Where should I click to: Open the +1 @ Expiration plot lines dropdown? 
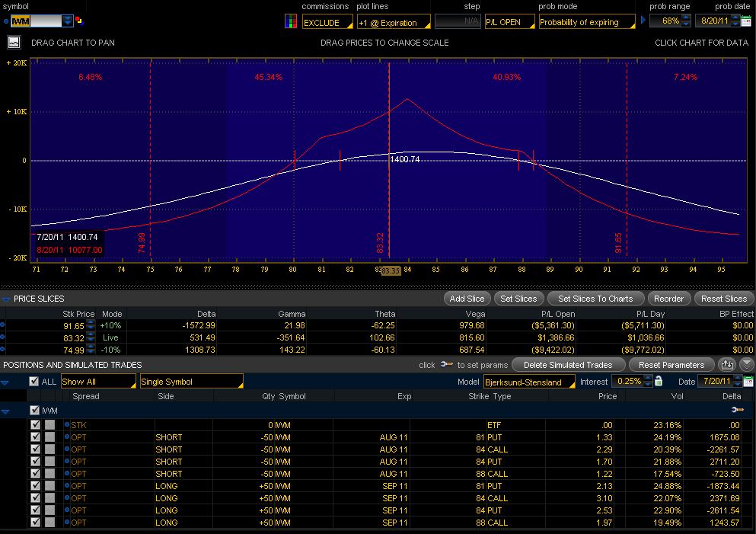(x=394, y=22)
